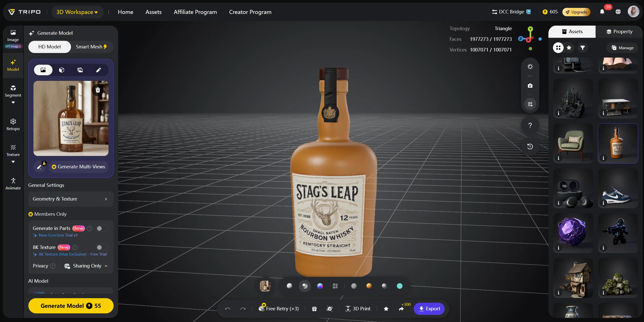The image size is (644, 322).
Task: Open DCC Bridge
Action: pyautogui.click(x=511, y=12)
